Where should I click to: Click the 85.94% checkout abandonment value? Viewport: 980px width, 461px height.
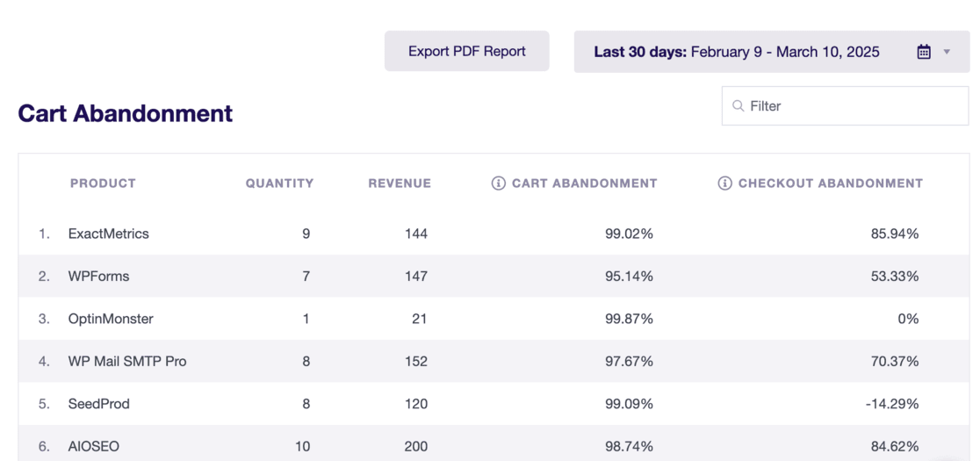click(x=894, y=234)
